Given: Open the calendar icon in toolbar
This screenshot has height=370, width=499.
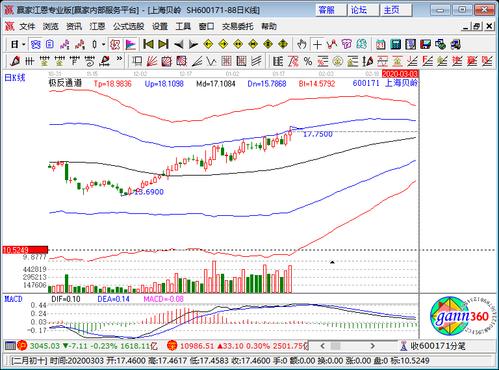Looking at the screenshot, I should pos(380,44).
